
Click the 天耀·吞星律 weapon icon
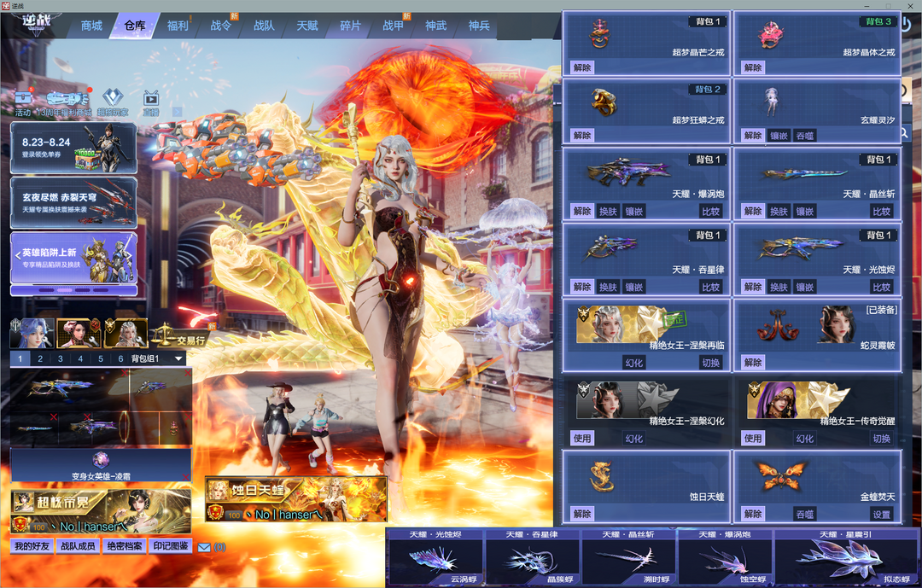coord(610,247)
